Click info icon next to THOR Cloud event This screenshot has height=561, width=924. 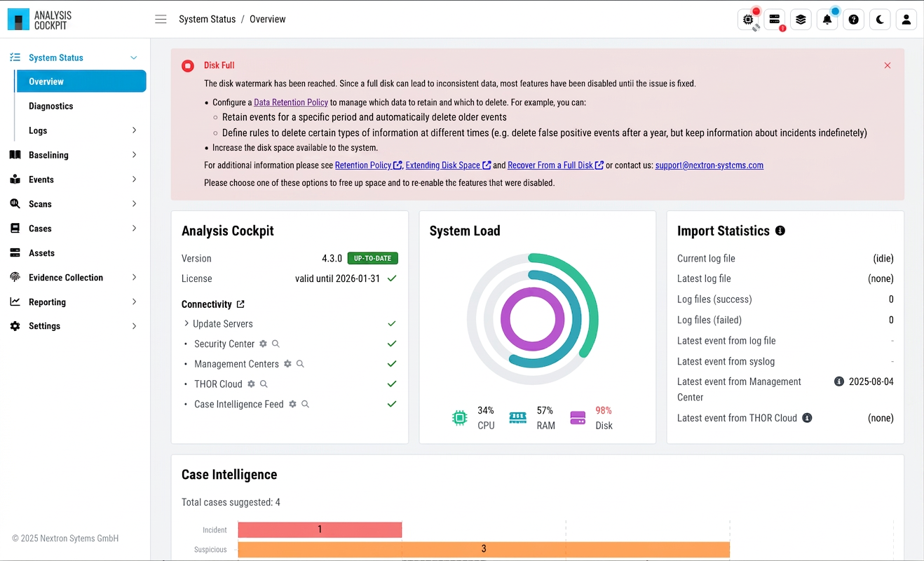pos(807,418)
